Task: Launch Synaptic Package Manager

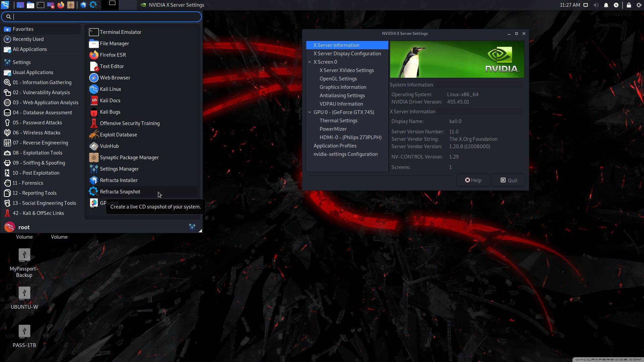Action: coord(129,158)
